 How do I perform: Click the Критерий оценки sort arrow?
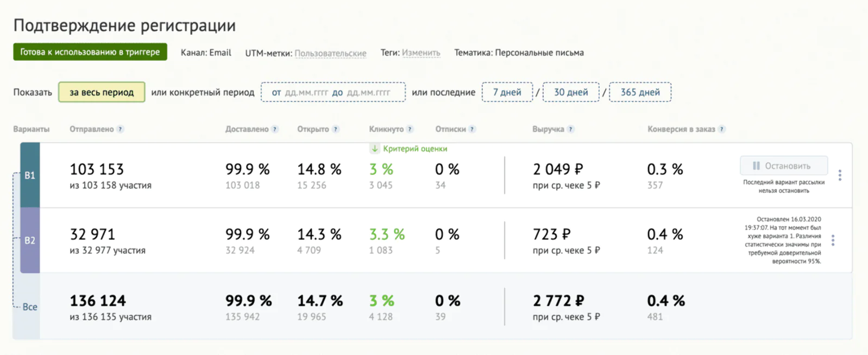[375, 149]
